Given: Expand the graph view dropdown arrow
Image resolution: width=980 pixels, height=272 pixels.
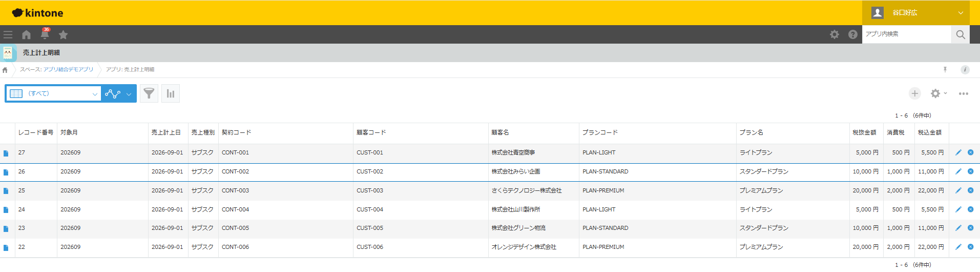Looking at the screenshot, I should pyautogui.click(x=129, y=94).
